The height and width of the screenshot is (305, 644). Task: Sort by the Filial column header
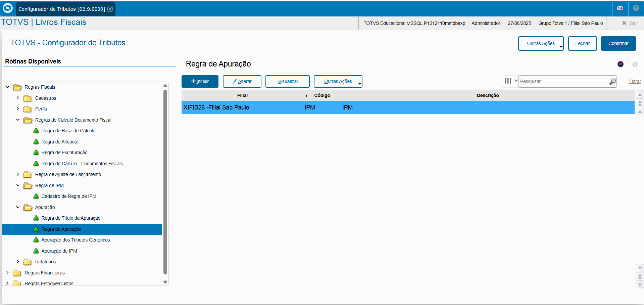[x=242, y=95]
